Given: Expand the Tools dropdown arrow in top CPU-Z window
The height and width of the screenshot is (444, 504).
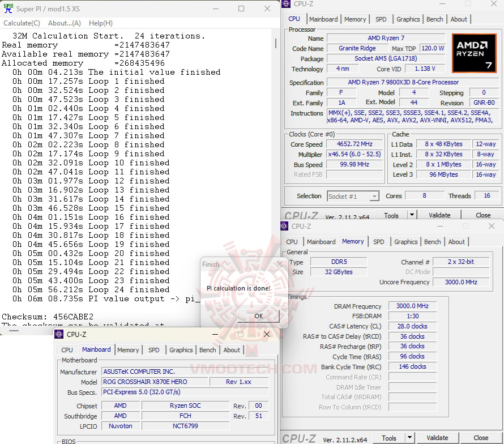Looking at the screenshot, I should 412,215.
